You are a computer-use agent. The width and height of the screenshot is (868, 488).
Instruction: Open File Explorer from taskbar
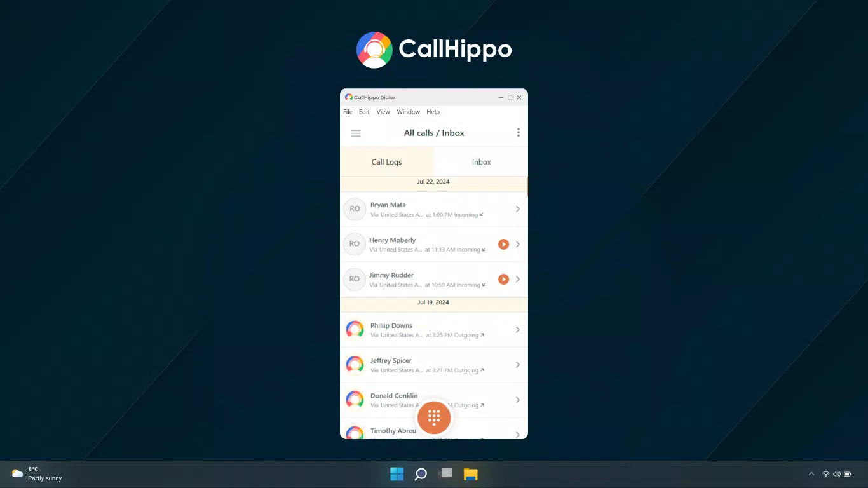(470, 474)
